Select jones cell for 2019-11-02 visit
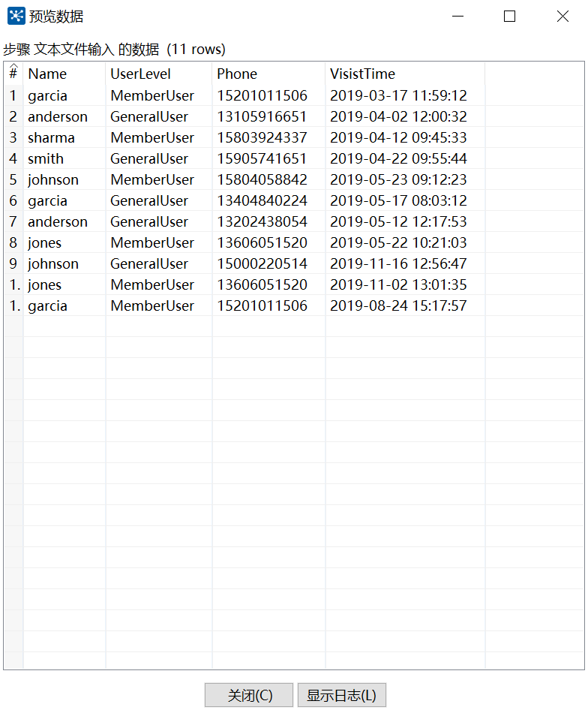 click(64, 284)
